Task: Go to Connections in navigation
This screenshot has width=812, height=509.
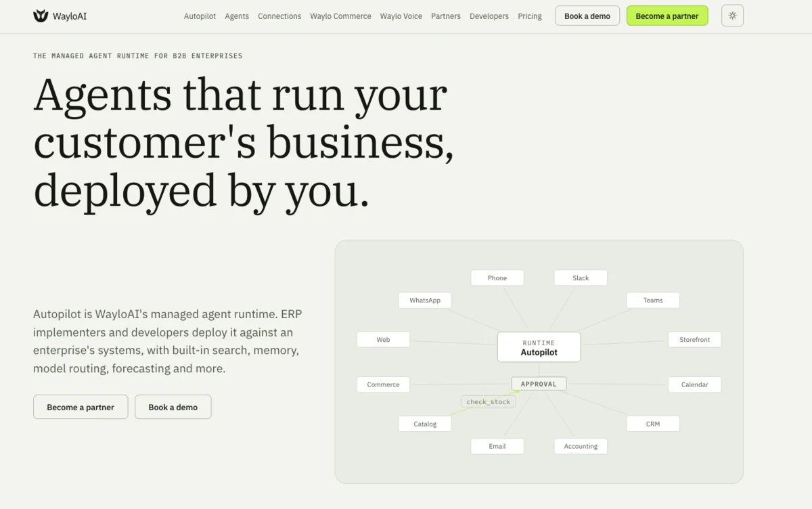Action: tap(279, 16)
